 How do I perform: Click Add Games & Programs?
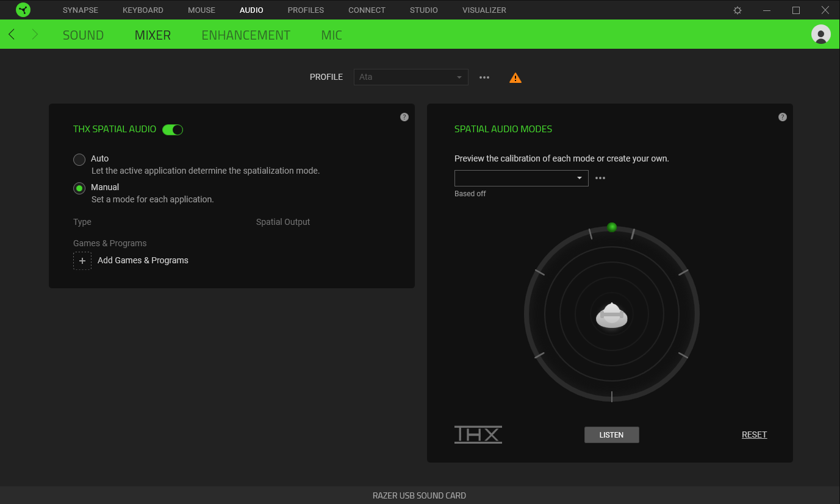coord(143,260)
